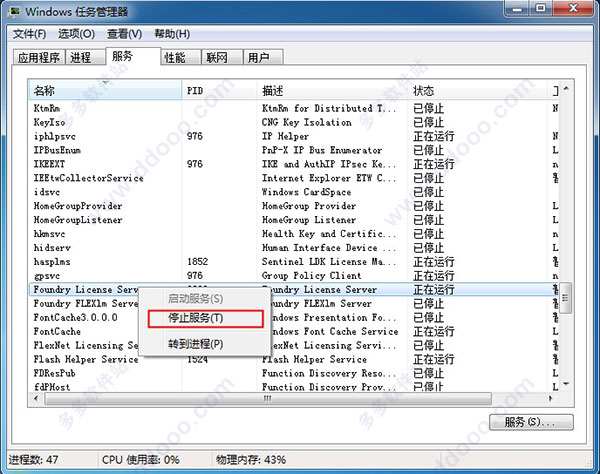Switch to the 性能 tab

tap(181, 58)
